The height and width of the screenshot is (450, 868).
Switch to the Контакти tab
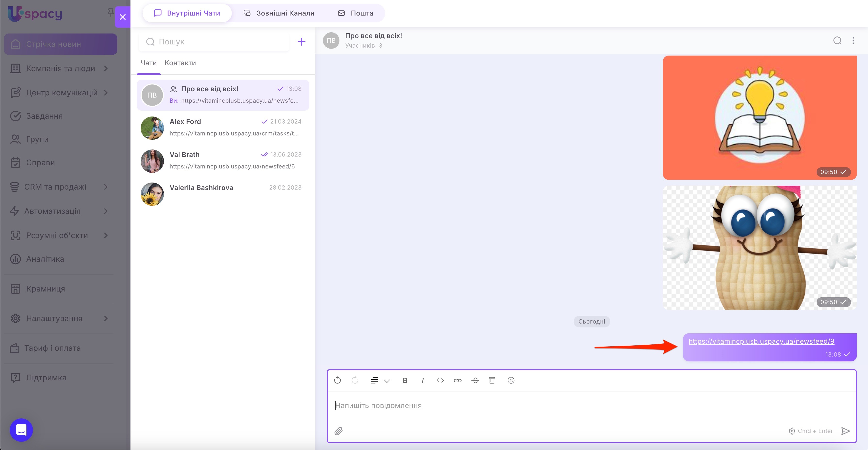click(x=180, y=63)
